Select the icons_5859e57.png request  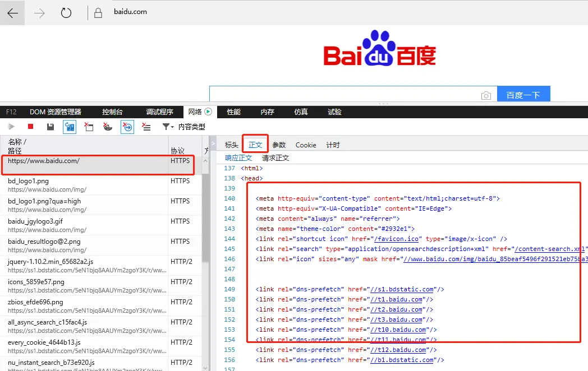[101, 286]
